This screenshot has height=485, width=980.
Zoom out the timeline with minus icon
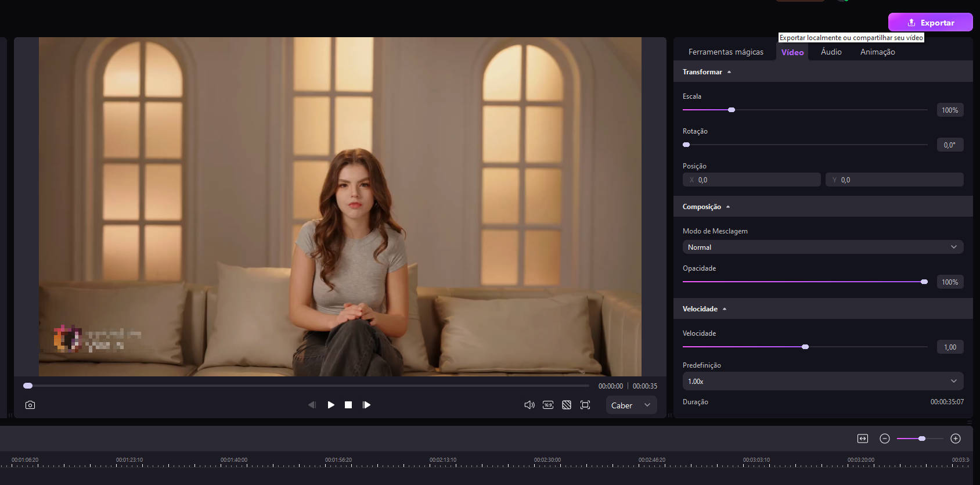(885, 439)
